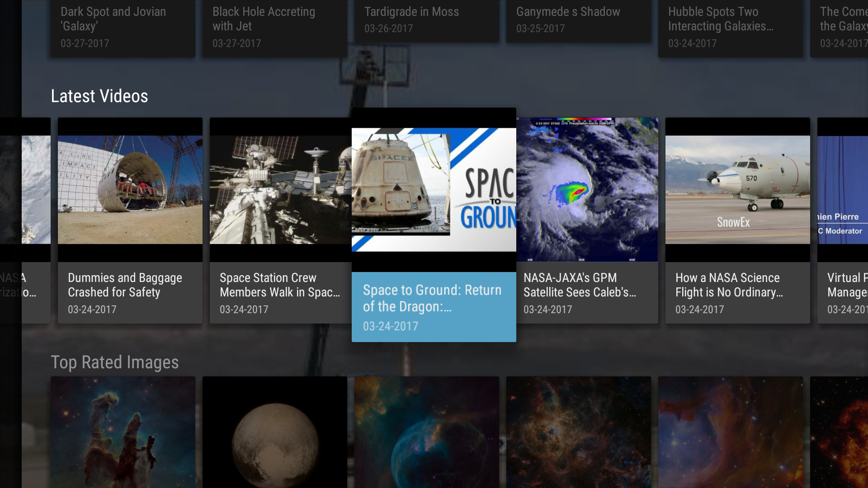Click the 'Top Rated Images' section heading
Image resolution: width=868 pixels, height=488 pixels.
(115, 362)
